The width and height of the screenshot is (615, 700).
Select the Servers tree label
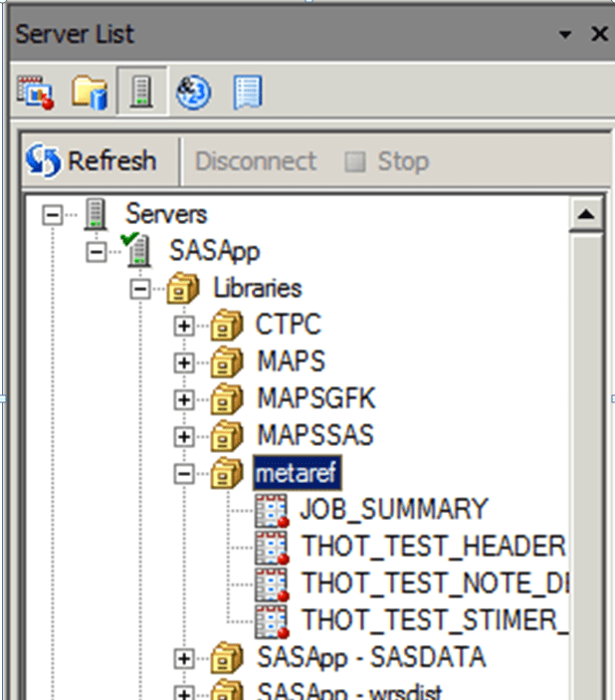[166, 214]
